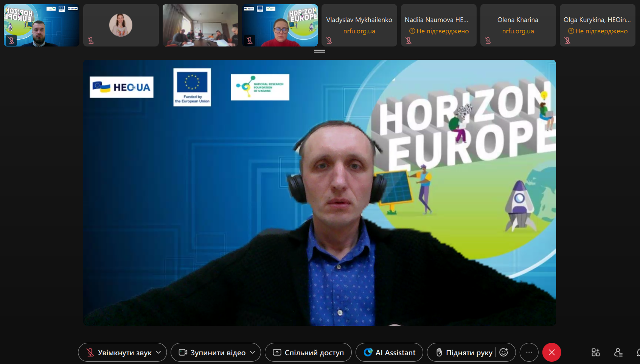The height and width of the screenshot is (364, 640).
Task: Open the apps grid icon
Action: [595, 352]
